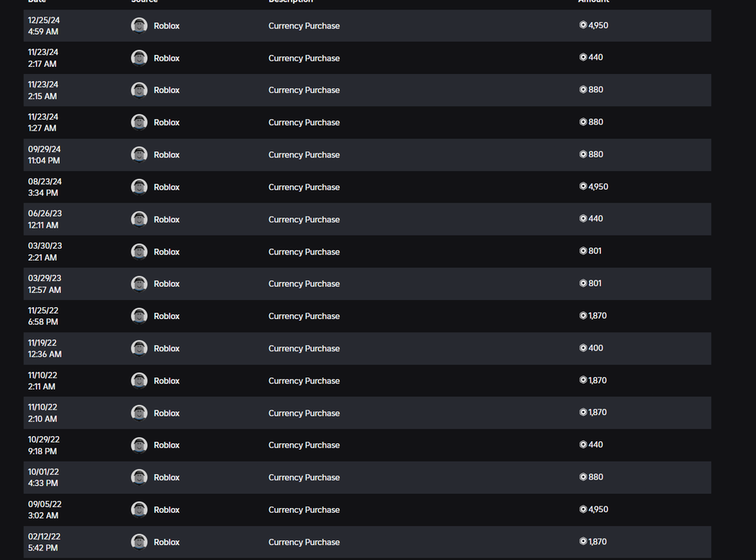This screenshot has width=756, height=560.
Task: Open the Roblox source link for 11/23/24 2:15 AM
Action: click(x=166, y=91)
